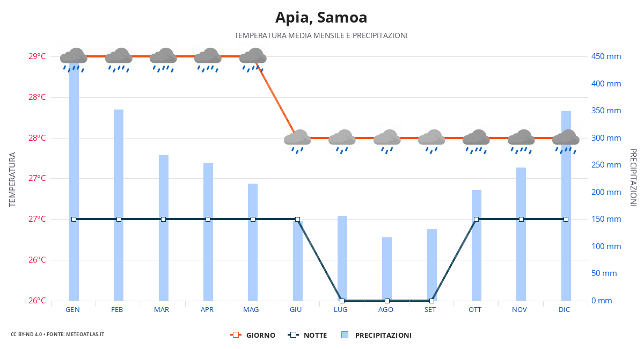Screen dimensions: 644x349
Task: Click the PRECIPITAZIONI blue legend swatch
Action: pyautogui.click(x=345, y=335)
